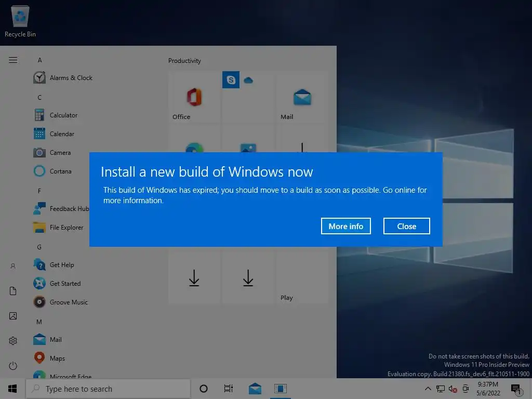The width and height of the screenshot is (532, 399).
Task: Open Settings gear in Start sidebar
Action: click(x=13, y=341)
